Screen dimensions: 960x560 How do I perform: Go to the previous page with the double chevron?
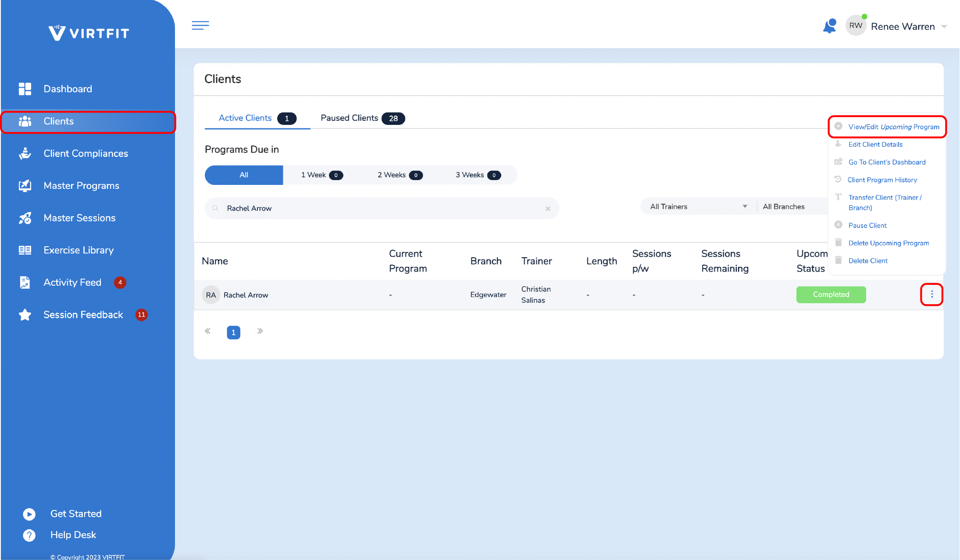click(x=208, y=331)
